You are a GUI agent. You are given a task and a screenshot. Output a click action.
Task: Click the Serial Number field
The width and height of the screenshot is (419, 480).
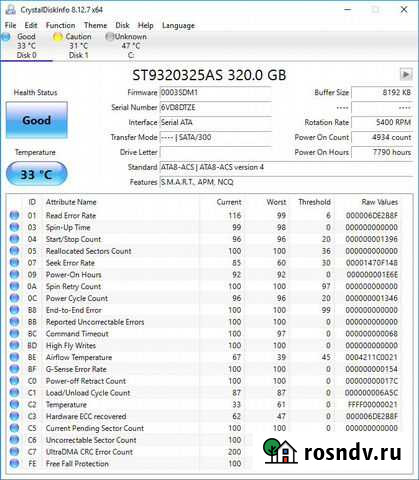point(216,107)
